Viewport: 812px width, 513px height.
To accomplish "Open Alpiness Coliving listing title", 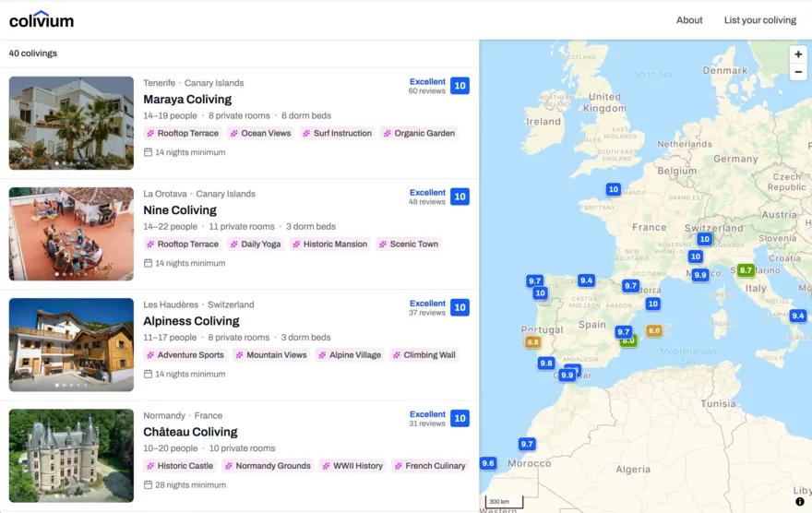I will pos(191,321).
